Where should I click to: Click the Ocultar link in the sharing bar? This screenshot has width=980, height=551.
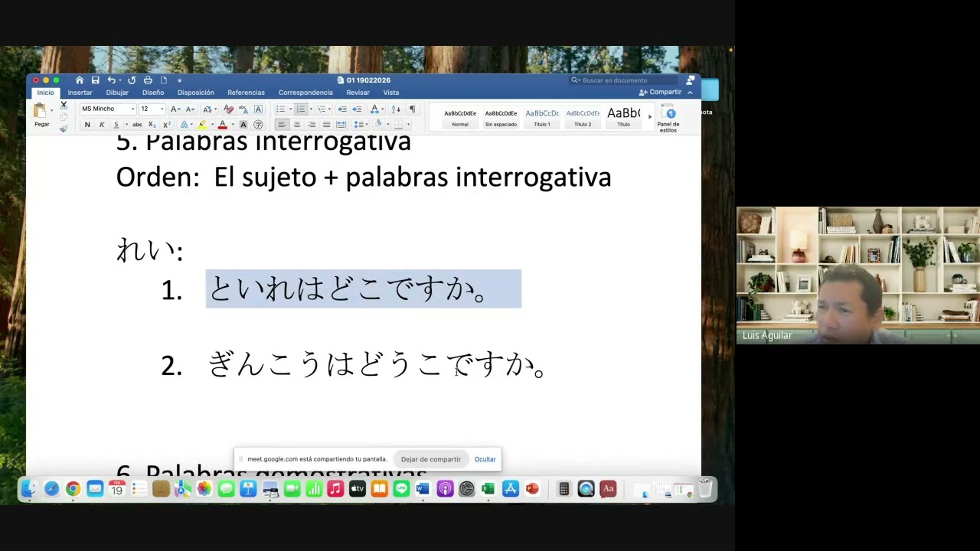click(x=485, y=459)
